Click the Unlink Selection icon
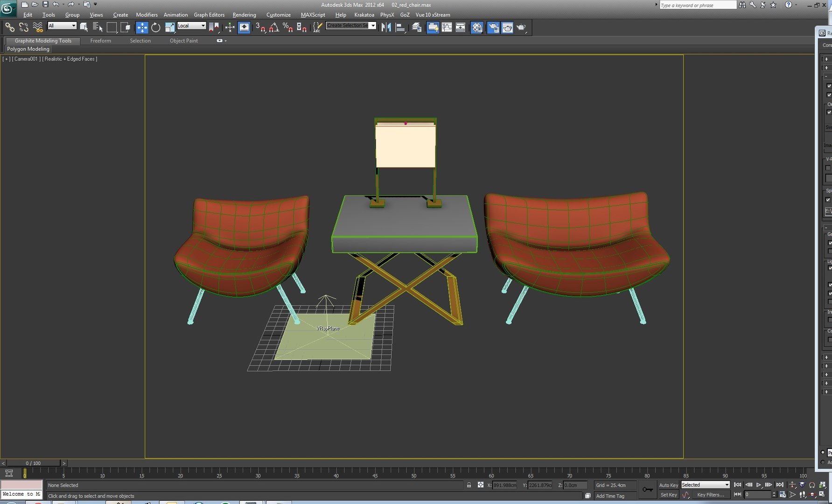The height and width of the screenshot is (504, 832). [23, 28]
